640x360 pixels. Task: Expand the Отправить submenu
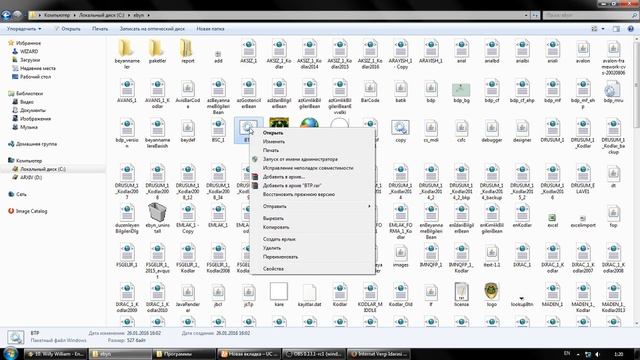(313, 206)
